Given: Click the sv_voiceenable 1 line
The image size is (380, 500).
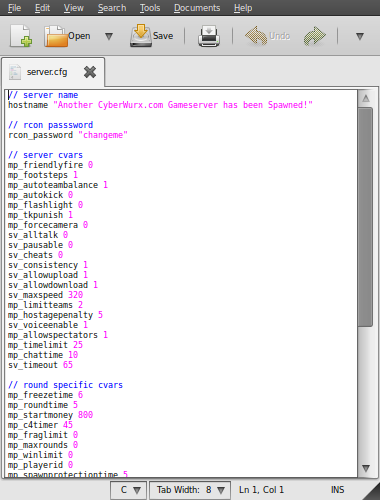Looking at the screenshot, I should 48,325.
